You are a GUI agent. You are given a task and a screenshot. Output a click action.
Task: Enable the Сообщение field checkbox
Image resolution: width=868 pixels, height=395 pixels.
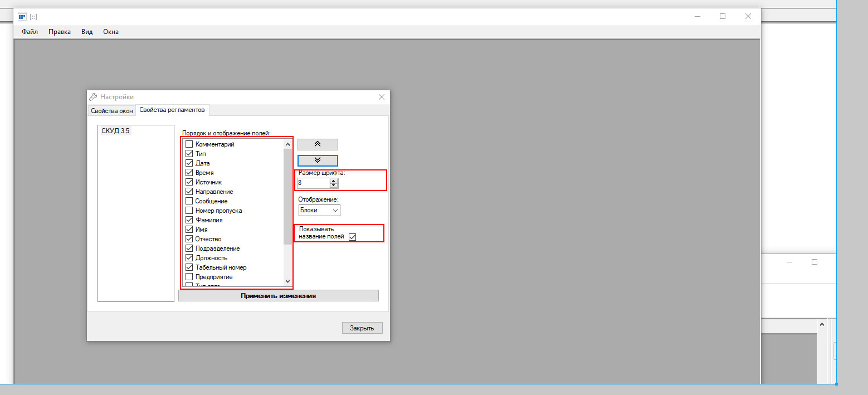point(189,201)
